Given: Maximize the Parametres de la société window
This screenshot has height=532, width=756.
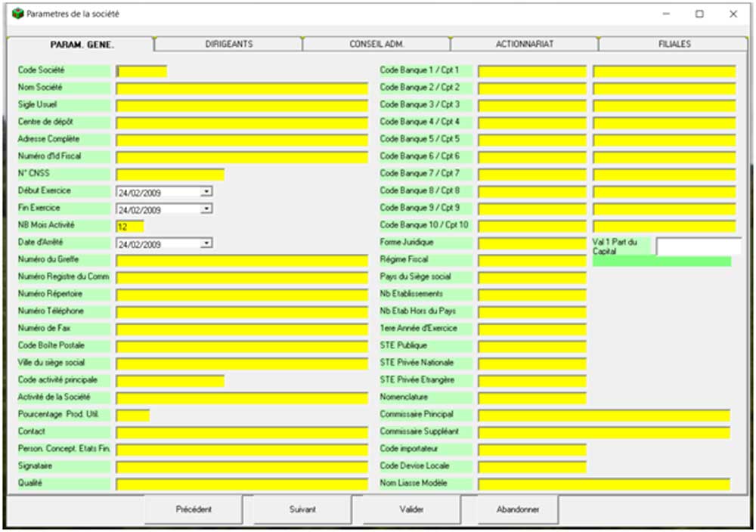Looking at the screenshot, I should pyautogui.click(x=699, y=14).
